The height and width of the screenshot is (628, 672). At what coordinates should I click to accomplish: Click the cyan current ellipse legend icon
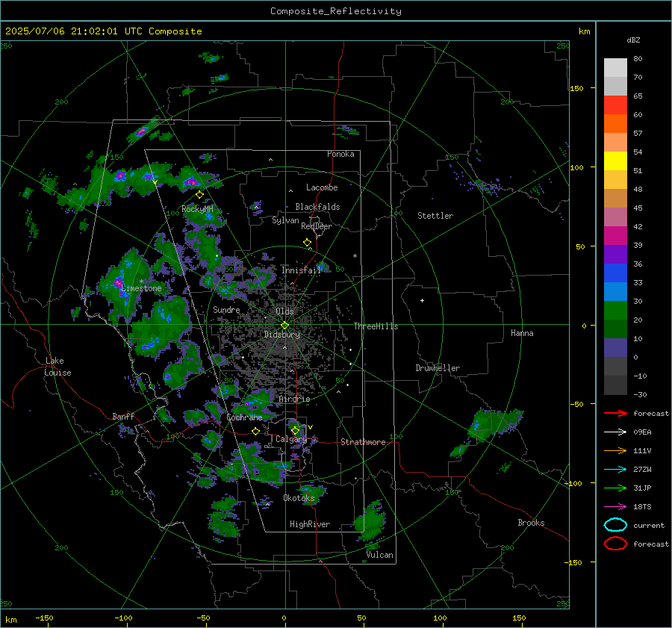pyautogui.click(x=615, y=525)
